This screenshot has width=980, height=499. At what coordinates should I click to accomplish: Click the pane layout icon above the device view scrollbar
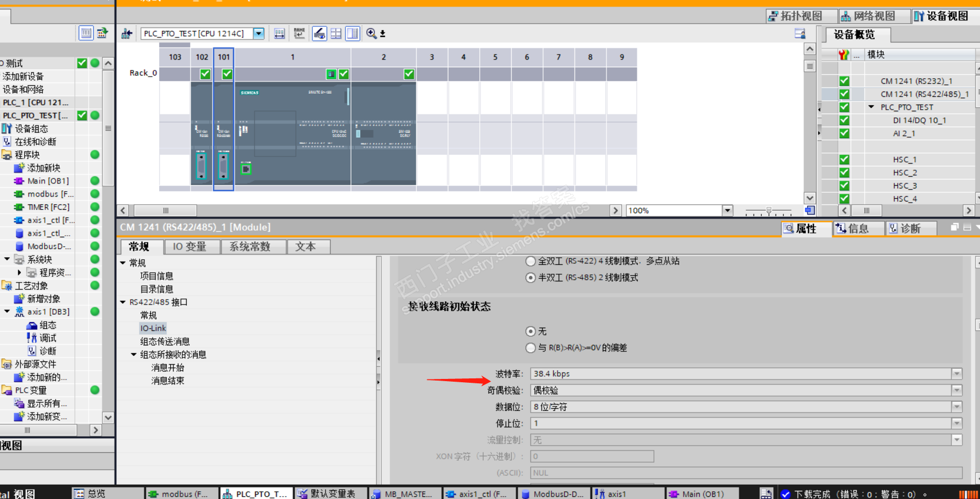[800, 34]
